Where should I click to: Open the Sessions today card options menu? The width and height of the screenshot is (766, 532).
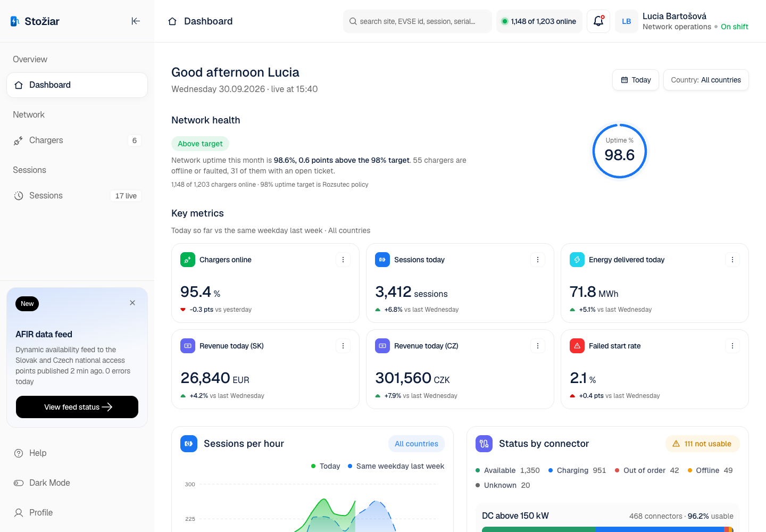point(538,260)
